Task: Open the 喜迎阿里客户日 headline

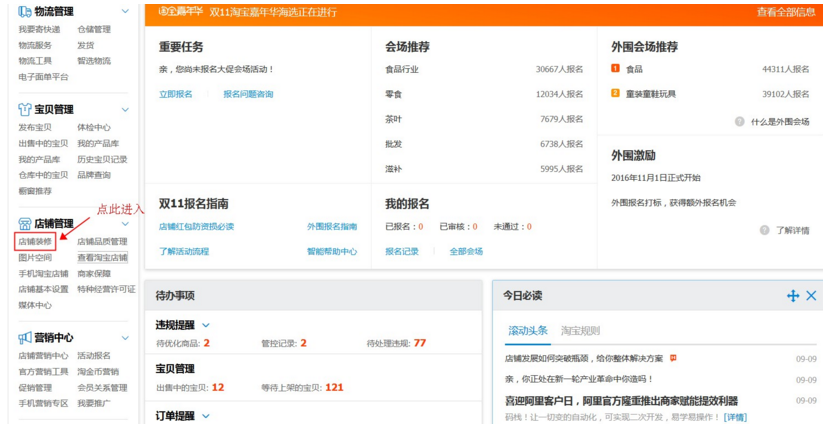Action: [x=621, y=401]
